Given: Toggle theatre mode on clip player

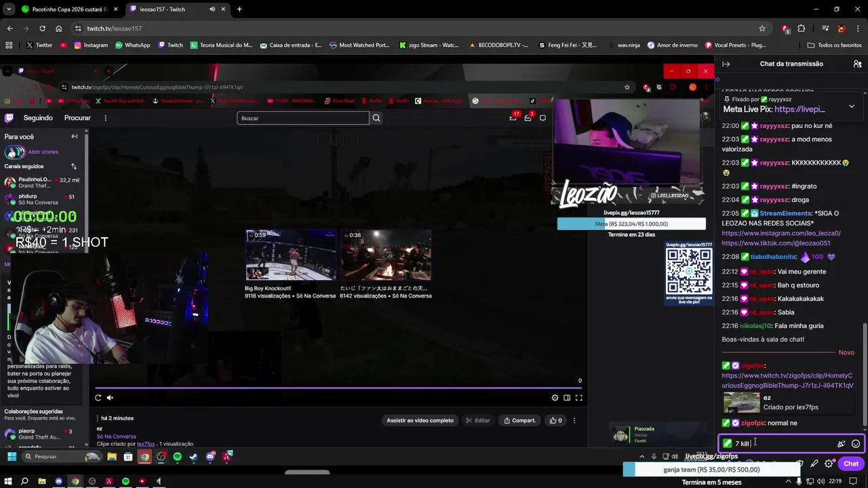Looking at the screenshot, I should (567, 398).
